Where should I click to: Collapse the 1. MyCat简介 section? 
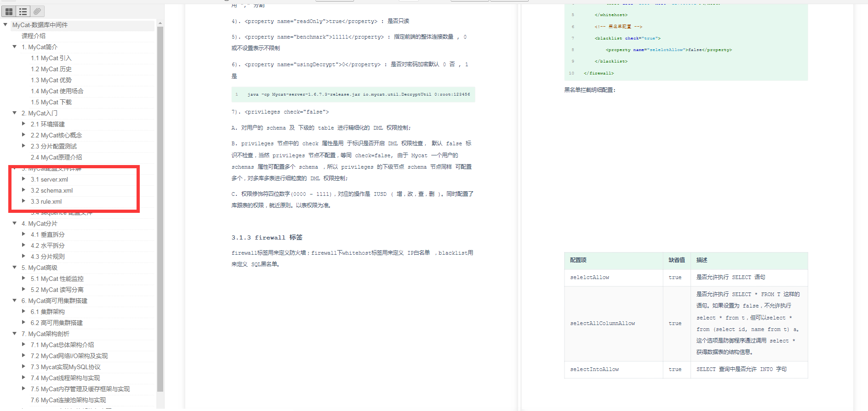click(x=15, y=47)
